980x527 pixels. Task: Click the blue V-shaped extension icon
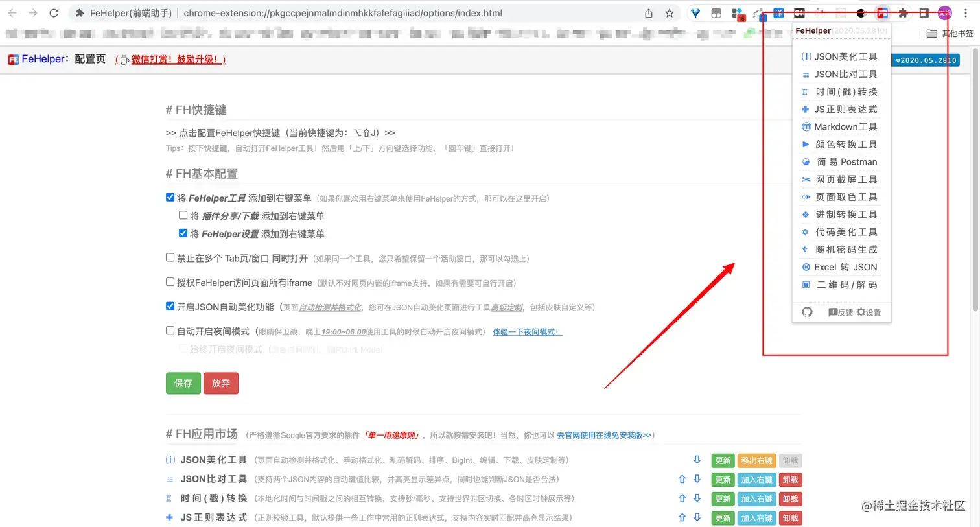[x=695, y=13]
